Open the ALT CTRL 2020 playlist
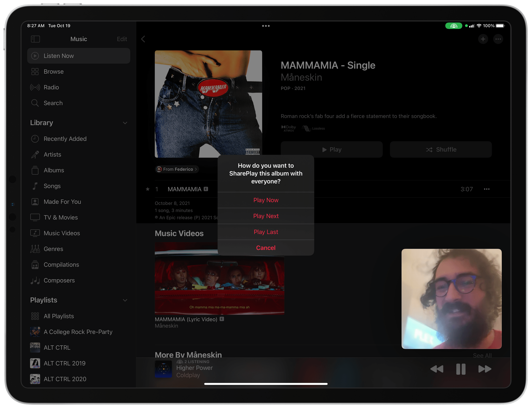Viewport: 532px width, 409px height. [79, 379]
